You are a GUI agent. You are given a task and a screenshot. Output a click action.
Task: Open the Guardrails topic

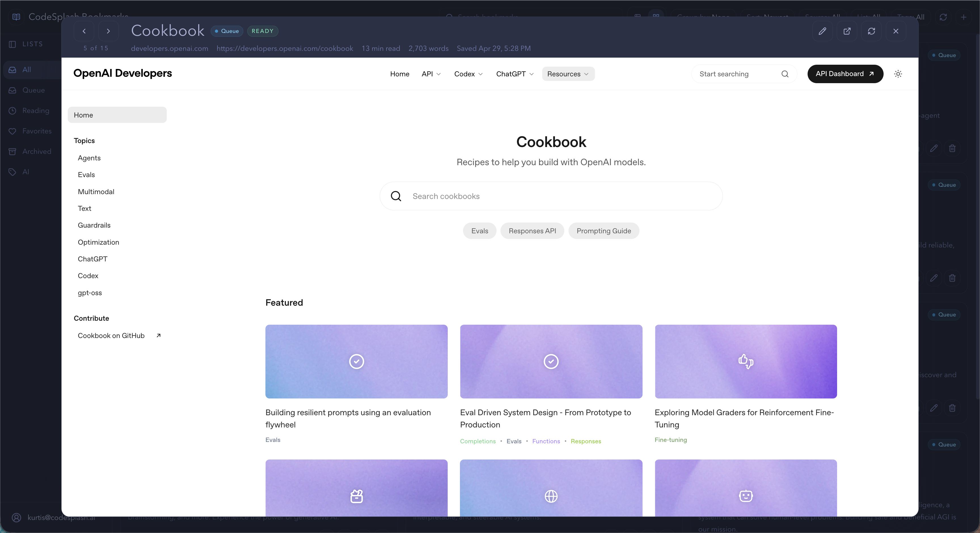94,225
